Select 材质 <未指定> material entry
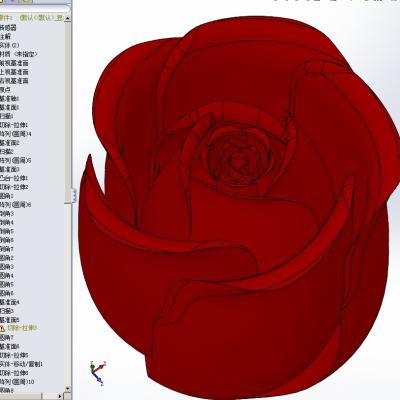This screenshot has height=400, width=400. [19, 54]
